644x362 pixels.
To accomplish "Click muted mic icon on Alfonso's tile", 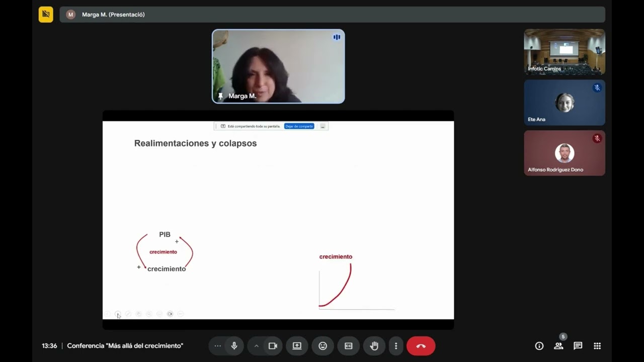I will pyautogui.click(x=597, y=138).
